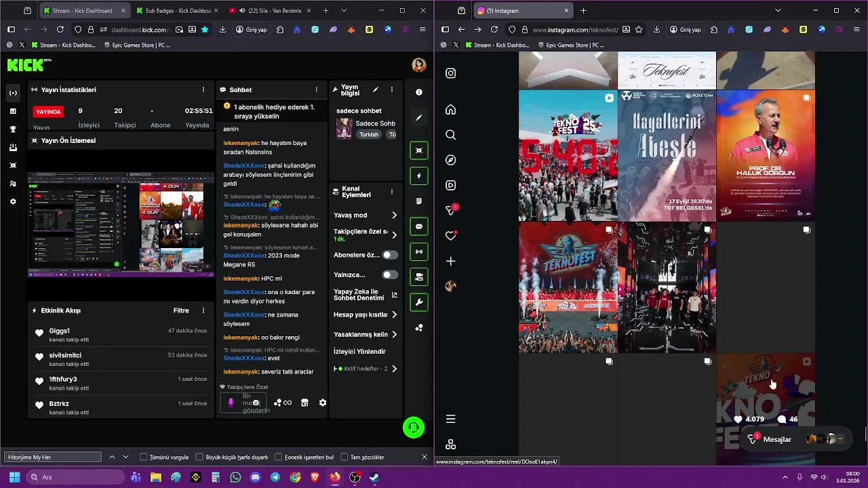Open Kick sidebar settings gear

(13, 201)
